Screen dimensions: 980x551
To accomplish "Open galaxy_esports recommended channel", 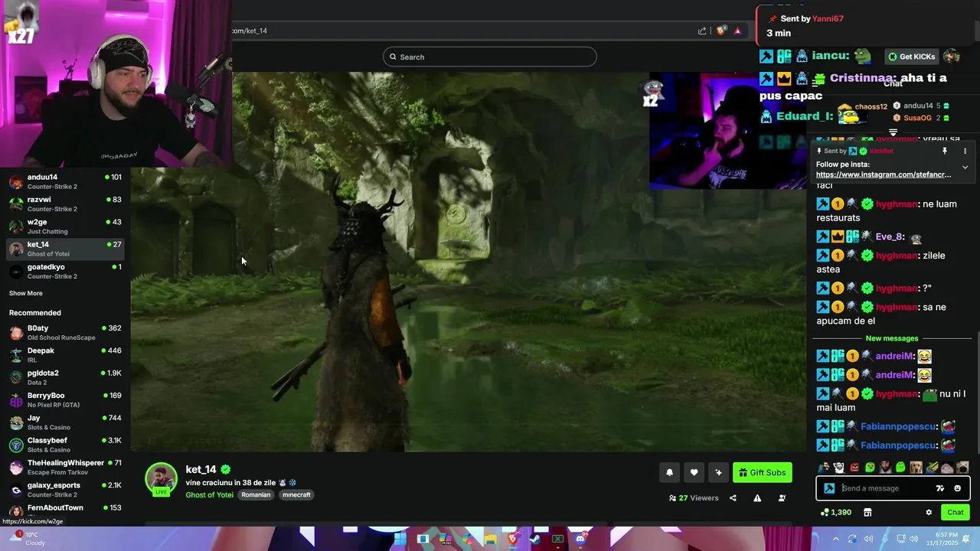I will [65, 489].
